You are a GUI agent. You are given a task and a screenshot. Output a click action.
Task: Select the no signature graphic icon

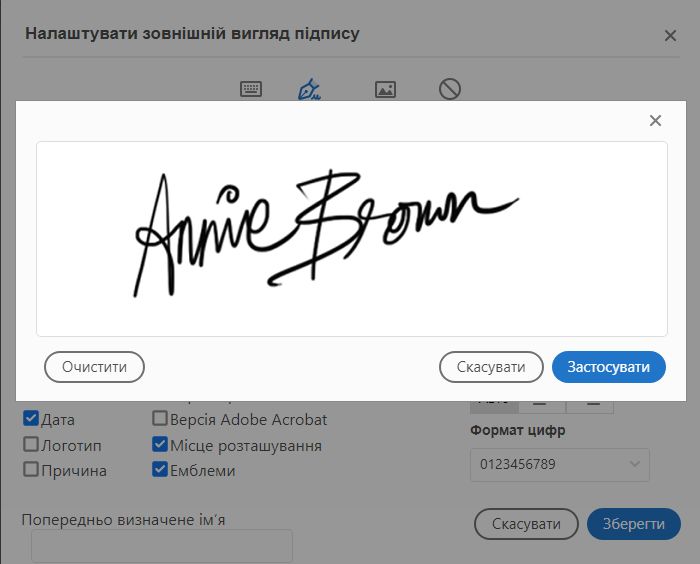(x=450, y=89)
